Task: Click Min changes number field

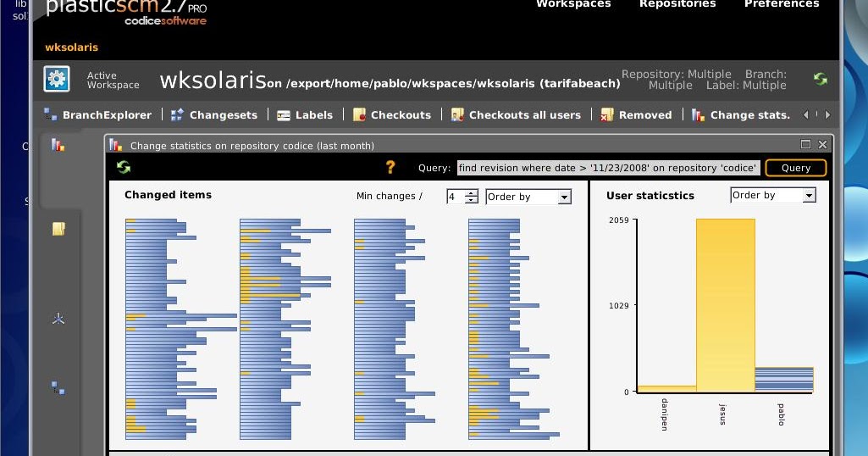Action: pyautogui.click(x=456, y=197)
